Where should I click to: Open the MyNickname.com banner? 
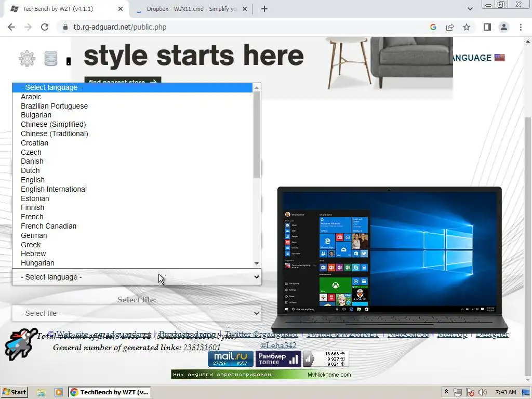[x=261, y=375]
